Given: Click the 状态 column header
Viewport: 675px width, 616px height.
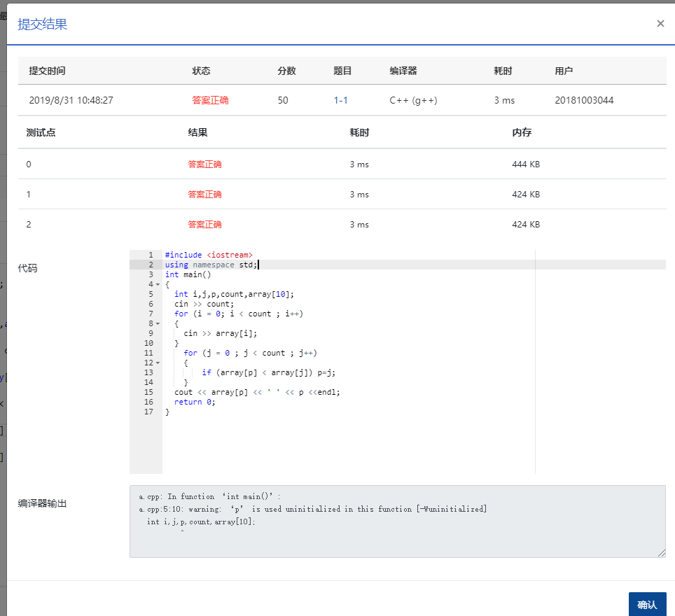Looking at the screenshot, I should pyautogui.click(x=201, y=71).
